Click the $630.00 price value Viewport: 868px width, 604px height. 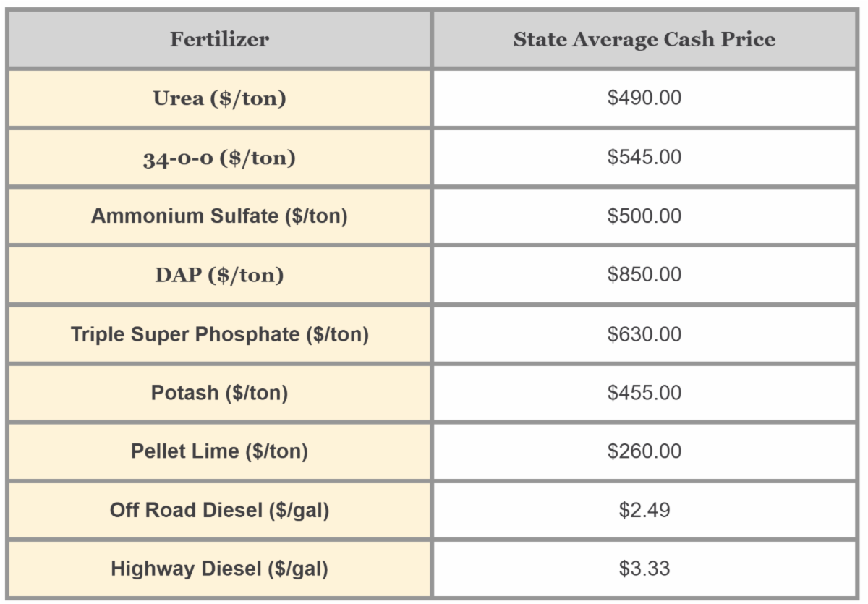pyautogui.click(x=644, y=334)
